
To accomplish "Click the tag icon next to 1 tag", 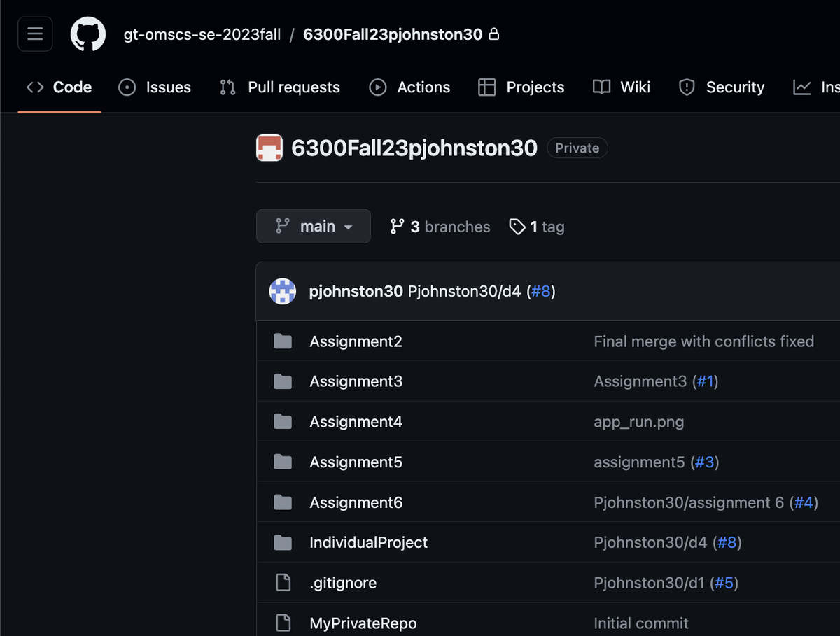I will click(x=517, y=227).
